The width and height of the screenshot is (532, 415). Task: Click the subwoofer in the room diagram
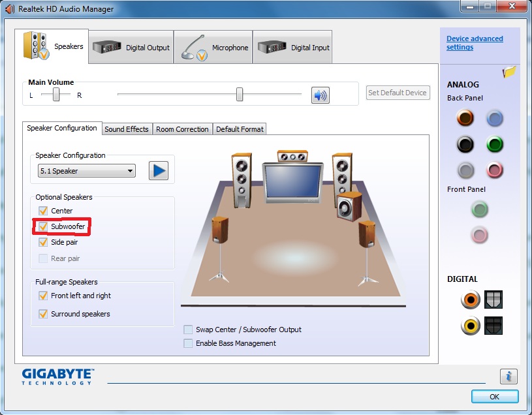tap(349, 206)
